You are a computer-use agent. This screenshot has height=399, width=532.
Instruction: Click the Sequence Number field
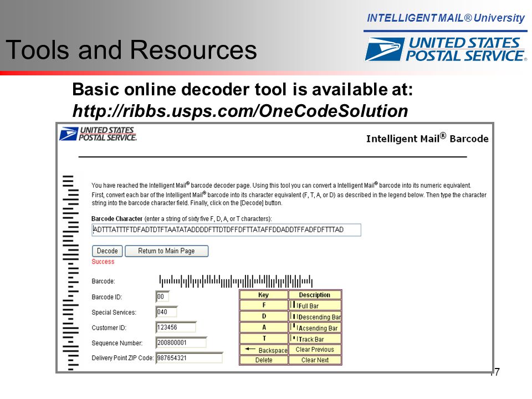(x=181, y=342)
